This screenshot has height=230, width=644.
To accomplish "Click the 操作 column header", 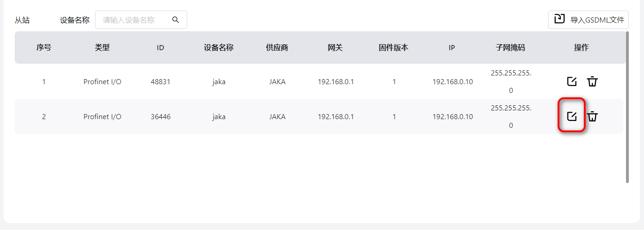I will (581, 47).
